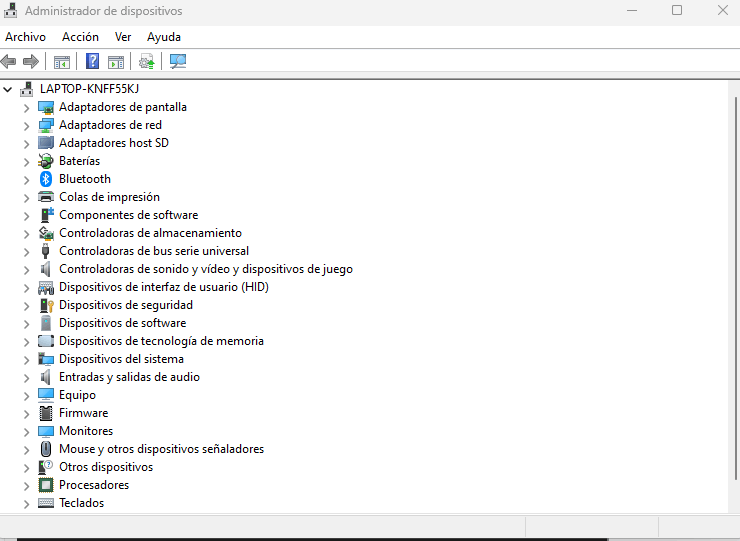Select Mouse y otros dispositivos señaladores
740x541 pixels.
161,449
